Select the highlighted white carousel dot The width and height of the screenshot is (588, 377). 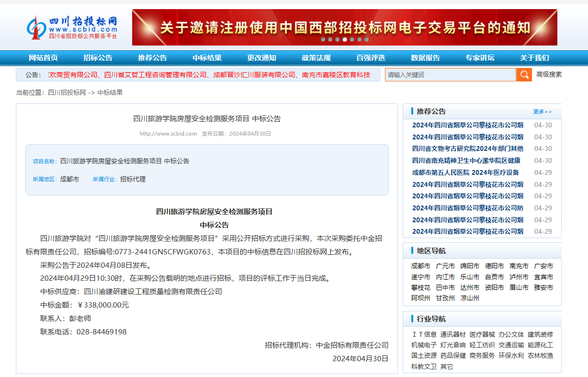(x=345, y=40)
